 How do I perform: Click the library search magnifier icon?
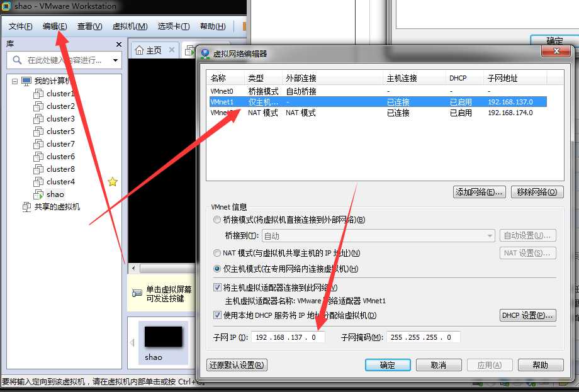pos(17,60)
